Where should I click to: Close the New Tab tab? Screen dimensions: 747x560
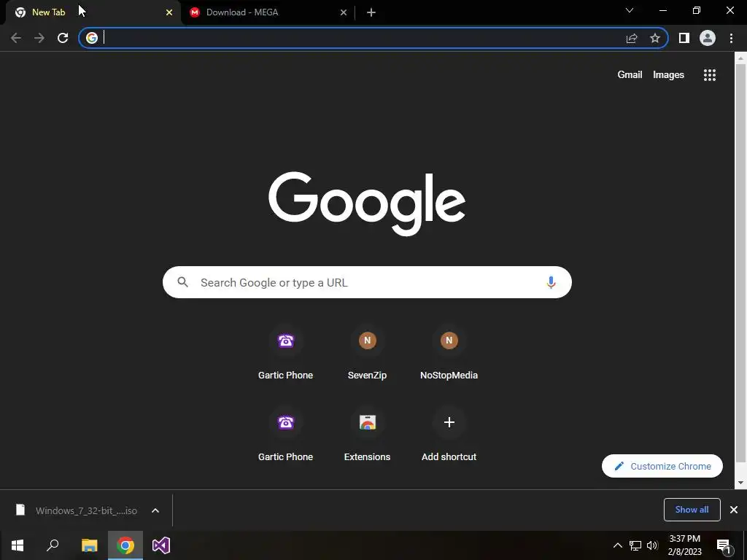click(x=169, y=12)
